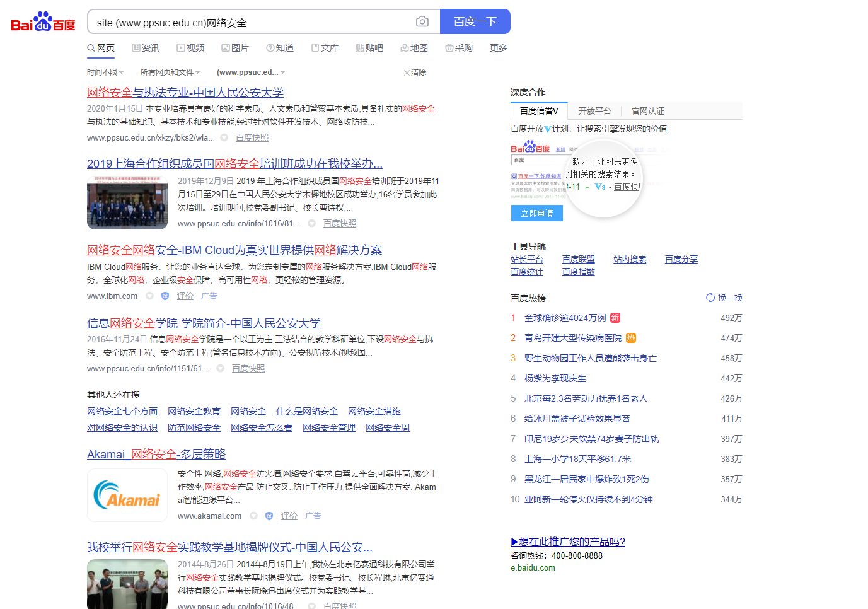Open the 站长平台 tool link
Screen dimensions: 868x609
pos(527,260)
